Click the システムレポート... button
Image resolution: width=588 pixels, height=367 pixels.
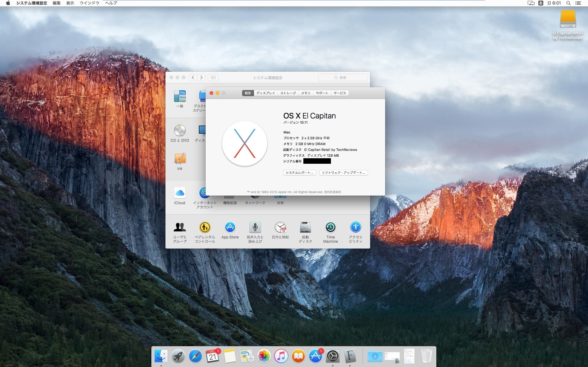point(299,173)
